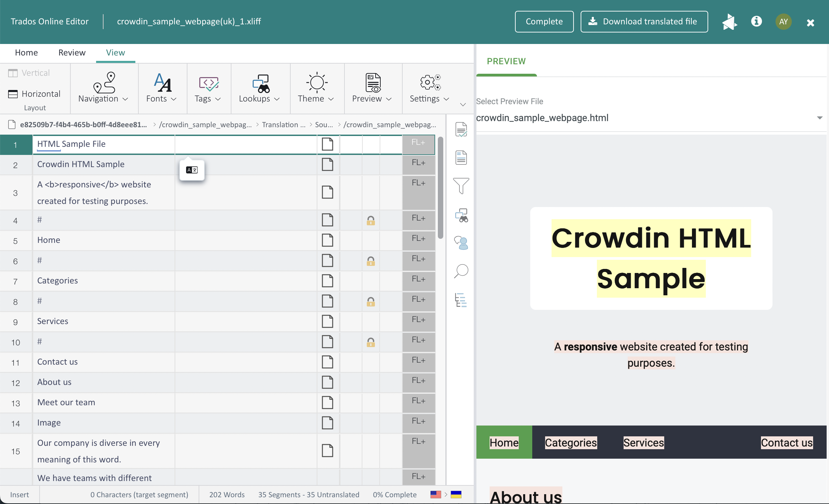
Task: Click the Services link in preview navbar
Action: tap(644, 442)
